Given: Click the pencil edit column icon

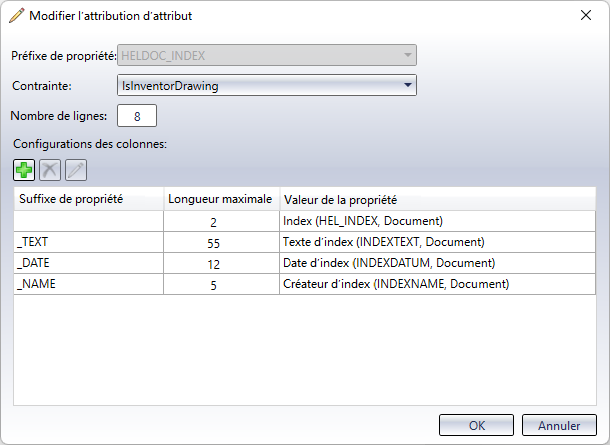Looking at the screenshot, I should click(x=75, y=170).
